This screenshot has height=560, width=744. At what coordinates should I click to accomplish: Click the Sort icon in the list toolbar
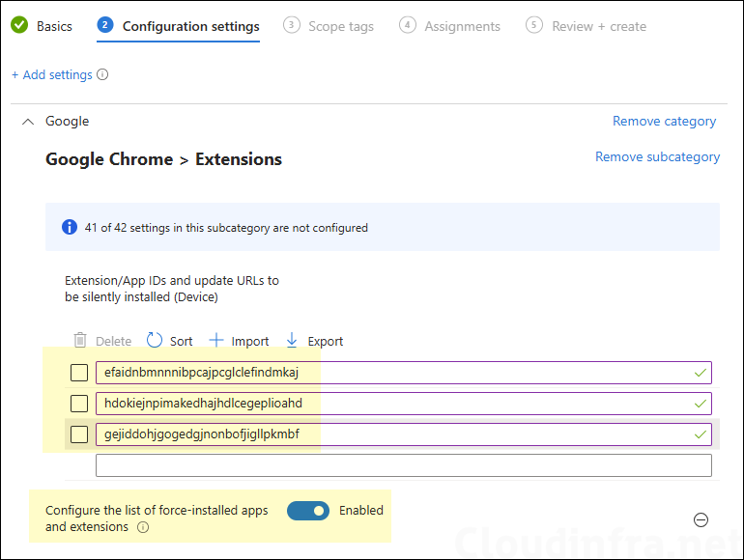pyautogui.click(x=155, y=341)
